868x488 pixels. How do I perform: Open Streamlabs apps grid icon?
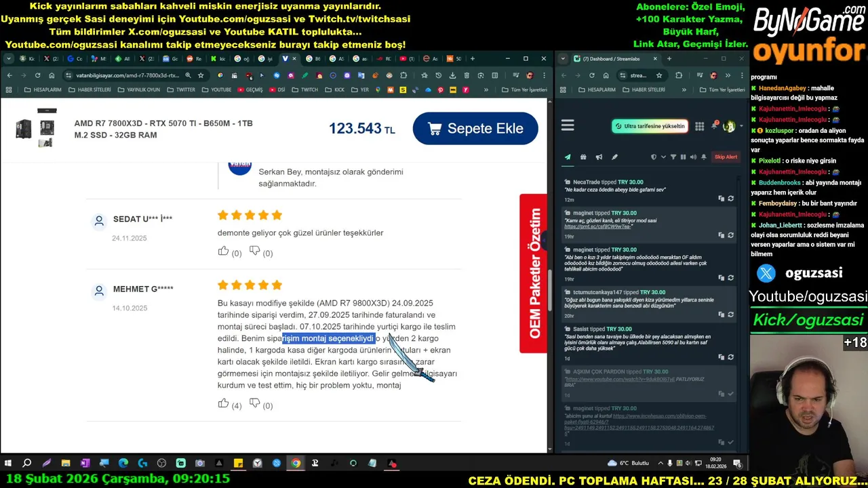click(699, 126)
